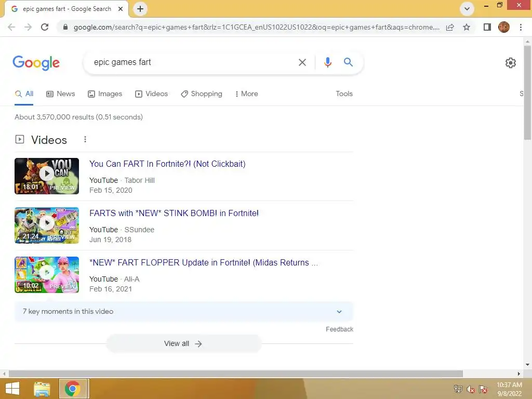Click the horizontal scrollbar left arrow
The width and height of the screenshot is (532, 399).
[4, 374]
